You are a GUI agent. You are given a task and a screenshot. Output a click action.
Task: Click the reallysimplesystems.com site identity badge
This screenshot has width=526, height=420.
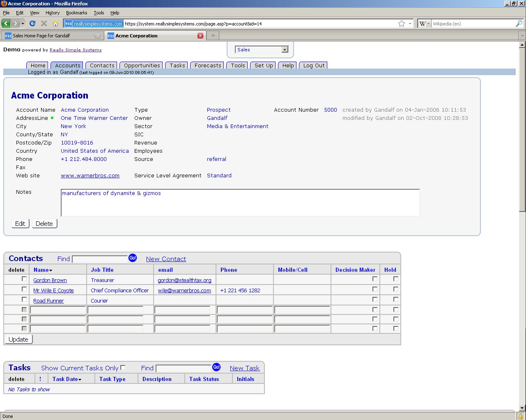tap(94, 23)
